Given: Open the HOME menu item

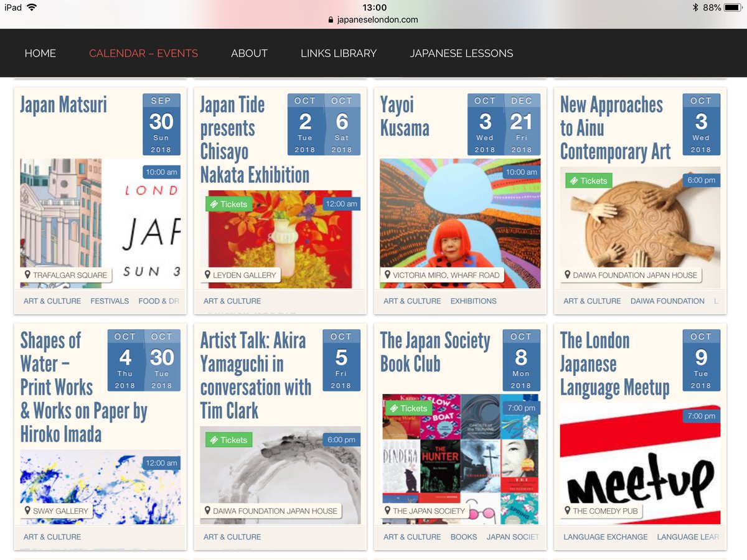Looking at the screenshot, I should [x=40, y=53].
